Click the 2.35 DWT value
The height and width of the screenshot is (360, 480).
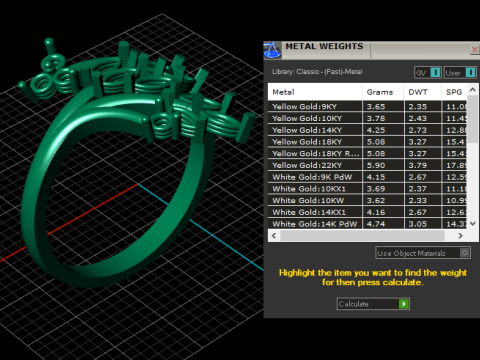coord(418,107)
